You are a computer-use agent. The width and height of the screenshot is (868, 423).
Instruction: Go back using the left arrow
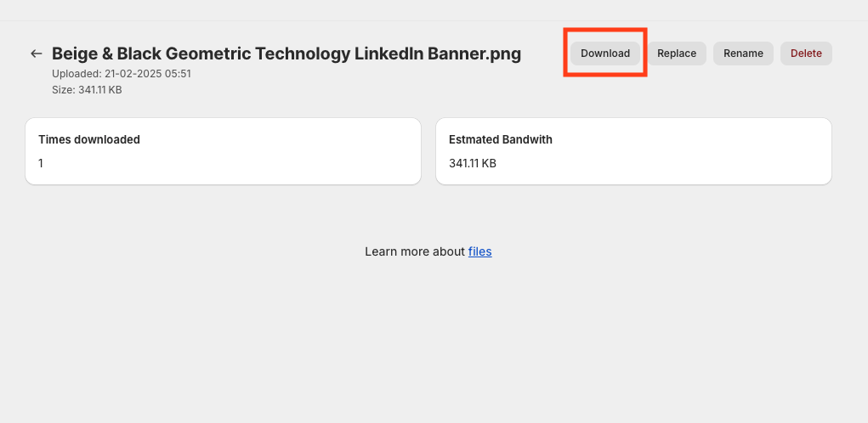pos(36,54)
